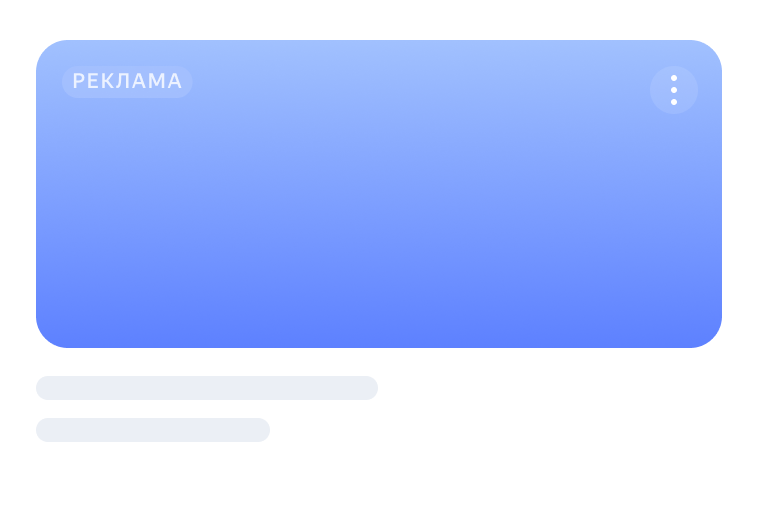
Task: Click the centre of the blue ad creative
Action: click(x=378, y=194)
